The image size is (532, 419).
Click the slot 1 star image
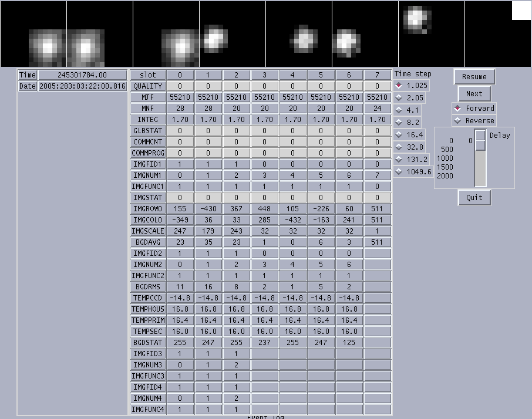pyautogui.click(x=100, y=34)
